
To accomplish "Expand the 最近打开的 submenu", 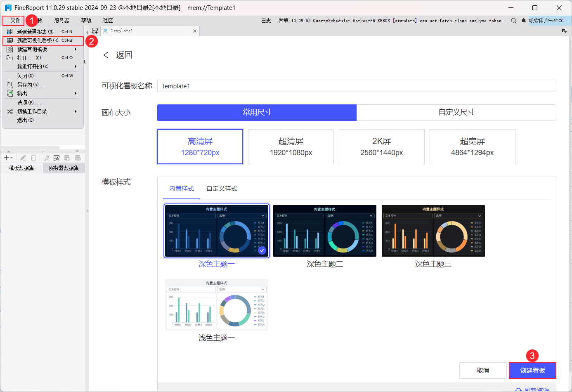I will (x=43, y=66).
